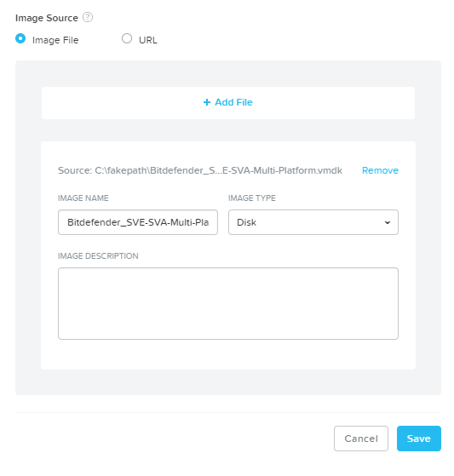
Task: Click the Image Source heading text
Action: click(x=47, y=18)
